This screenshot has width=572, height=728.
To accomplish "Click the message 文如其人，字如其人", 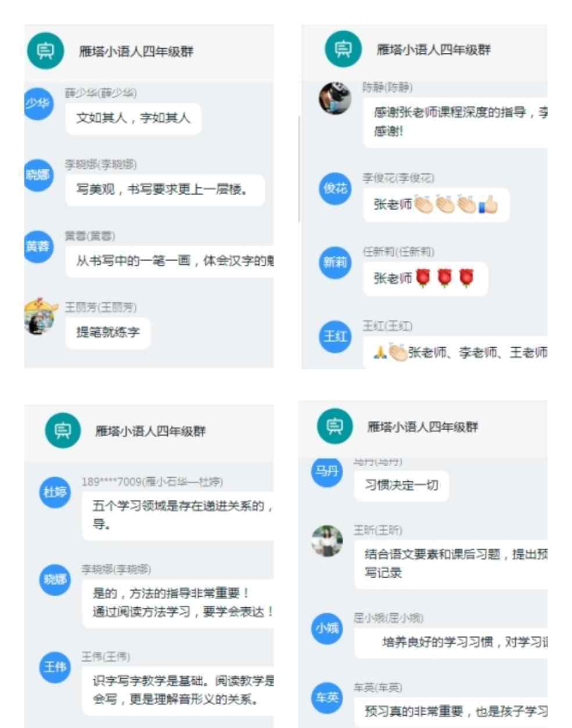I will pos(134,118).
